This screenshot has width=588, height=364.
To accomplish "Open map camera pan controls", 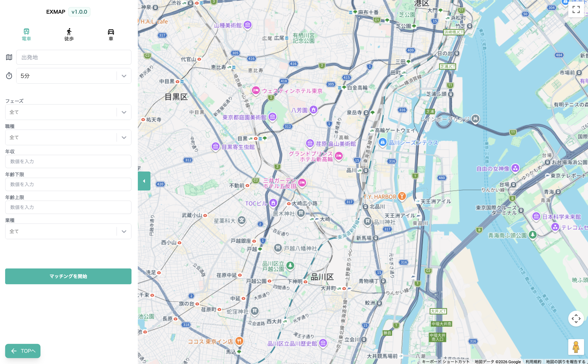I will 576,319.
